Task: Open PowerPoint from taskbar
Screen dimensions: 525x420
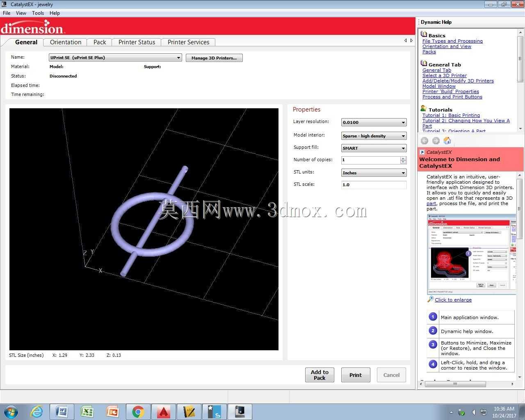Action: pyautogui.click(x=112, y=411)
